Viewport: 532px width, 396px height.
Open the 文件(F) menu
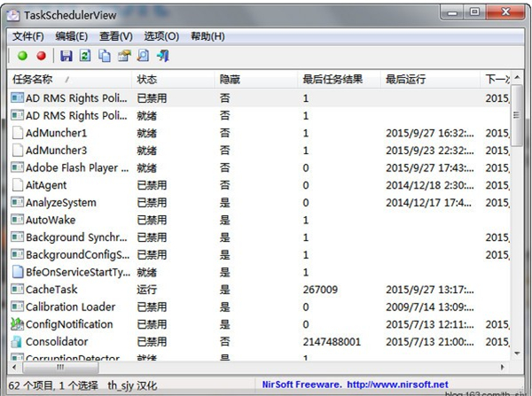coord(28,36)
